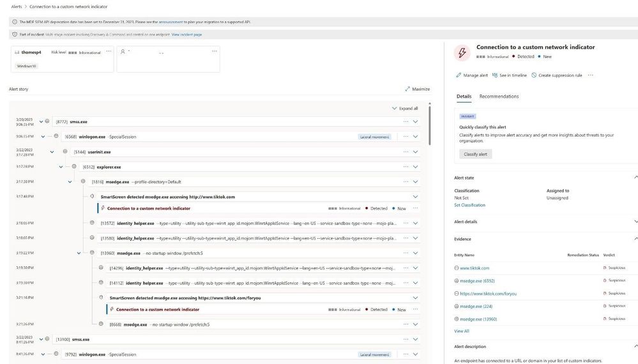The height and width of the screenshot is (364, 638).
Task: Collapse the Evidence section
Action: [635, 239]
